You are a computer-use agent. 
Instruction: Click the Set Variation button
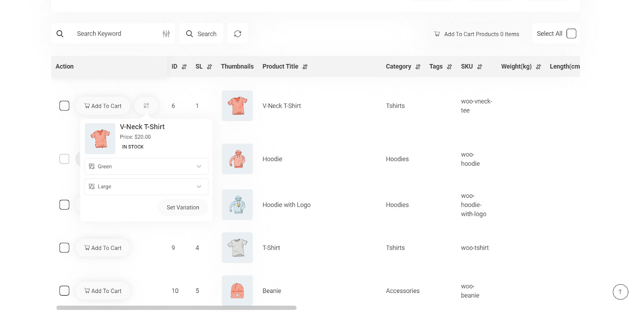(x=183, y=208)
